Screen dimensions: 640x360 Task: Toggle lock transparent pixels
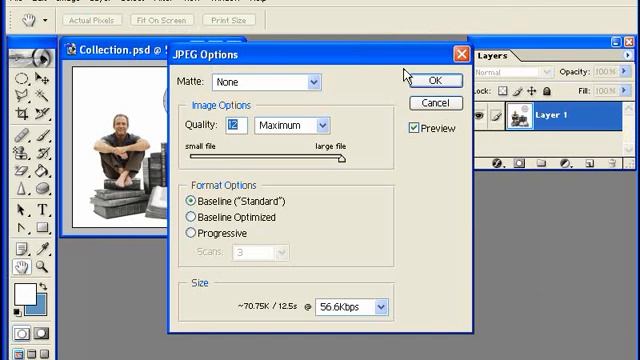(503, 91)
